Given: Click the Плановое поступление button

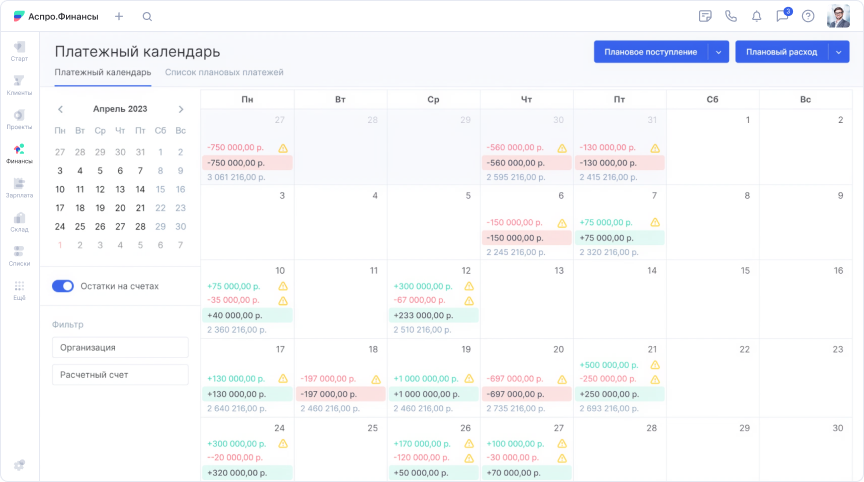Looking at the screenshot, I should (x=651, y=52).
